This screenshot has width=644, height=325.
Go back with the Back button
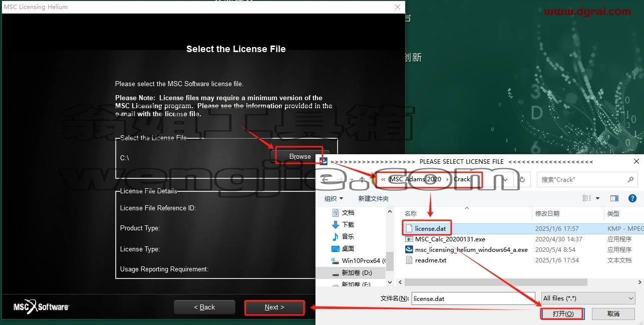coord(204,307)
